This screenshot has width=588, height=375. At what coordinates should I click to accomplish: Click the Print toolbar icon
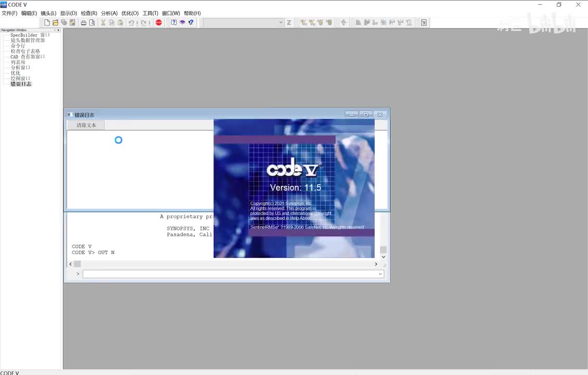[83, 22]
